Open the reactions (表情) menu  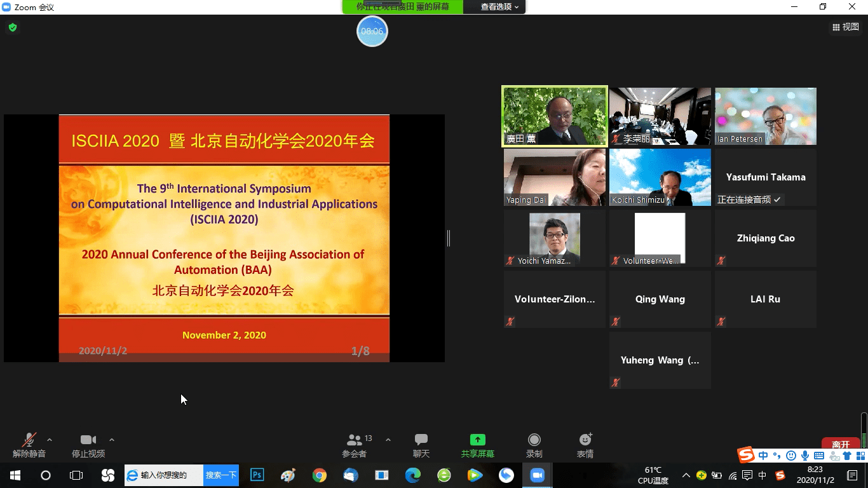(x=585, y=445)
